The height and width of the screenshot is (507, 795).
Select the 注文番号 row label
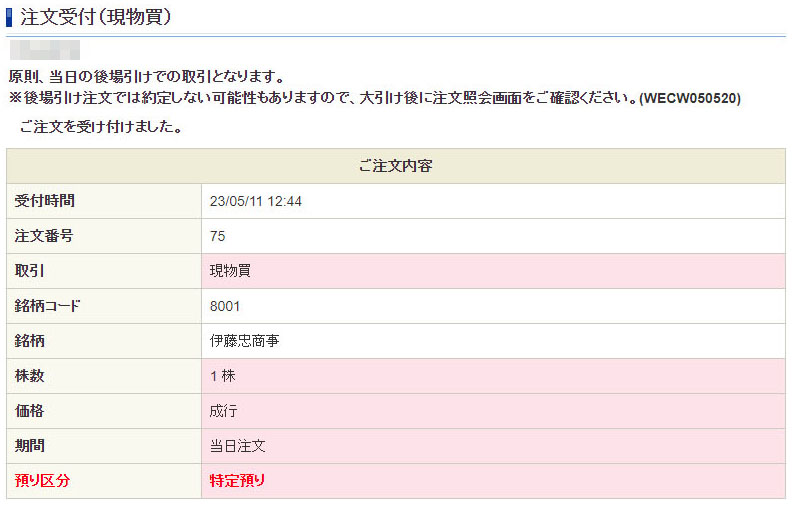pos(45,236)
